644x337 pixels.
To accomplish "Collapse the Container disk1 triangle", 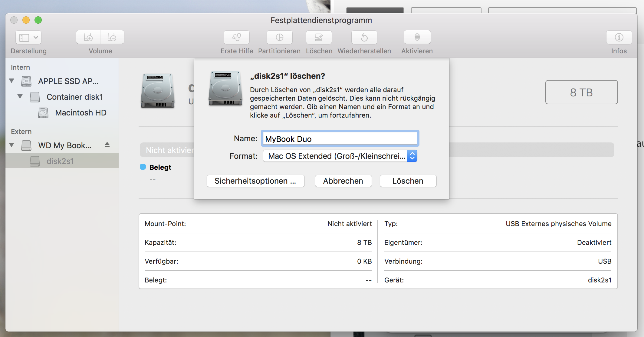I will (x=20, y=97).
